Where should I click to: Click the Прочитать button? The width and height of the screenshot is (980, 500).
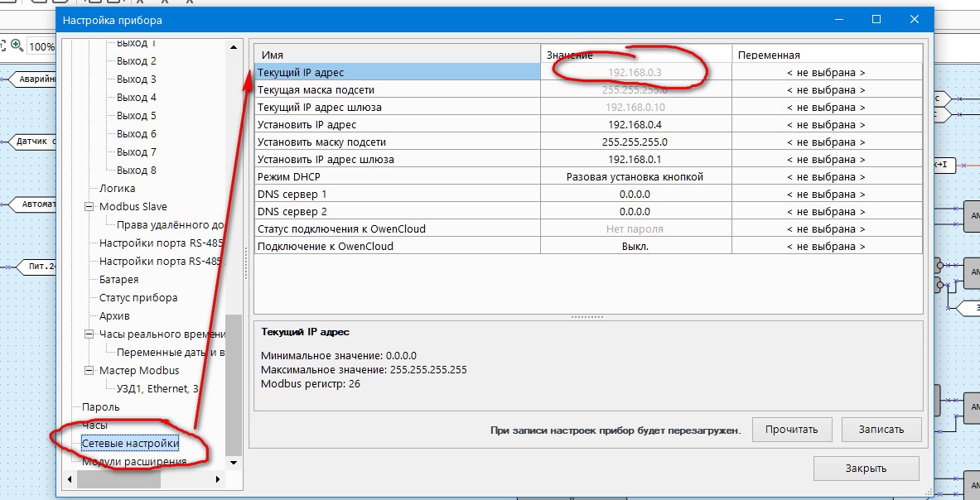[792, 430]
